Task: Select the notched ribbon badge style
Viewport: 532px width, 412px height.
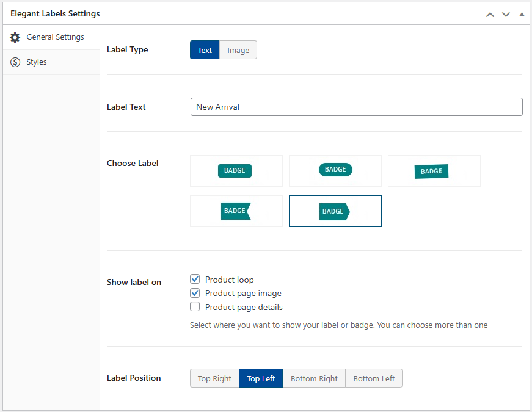Action: 236,211
